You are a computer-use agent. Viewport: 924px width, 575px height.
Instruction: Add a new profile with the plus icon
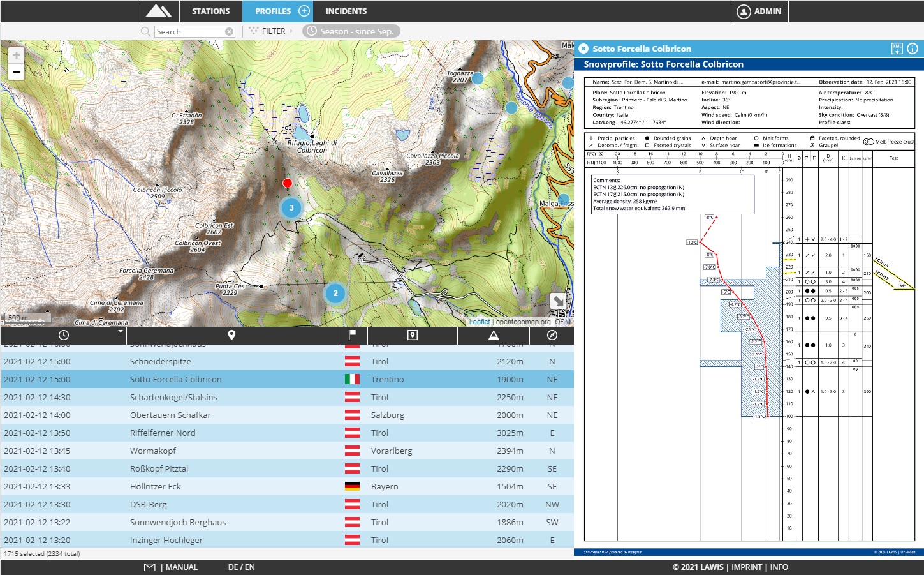point(304,11)
